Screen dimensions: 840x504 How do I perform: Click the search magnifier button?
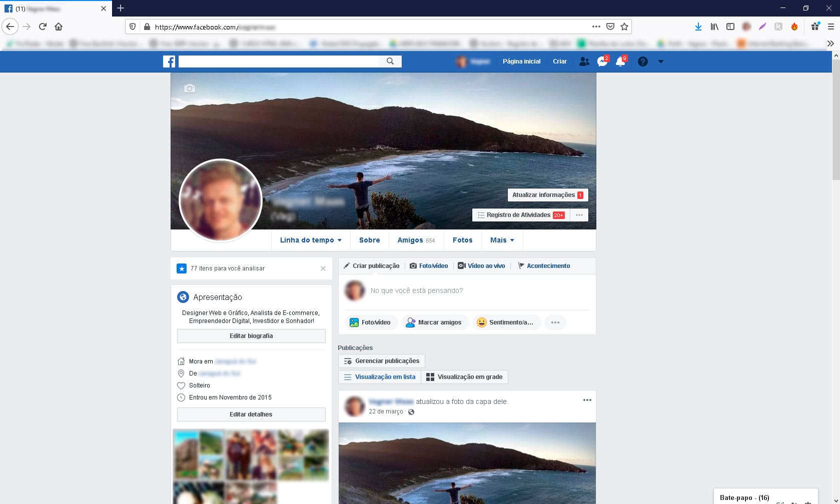390,61
